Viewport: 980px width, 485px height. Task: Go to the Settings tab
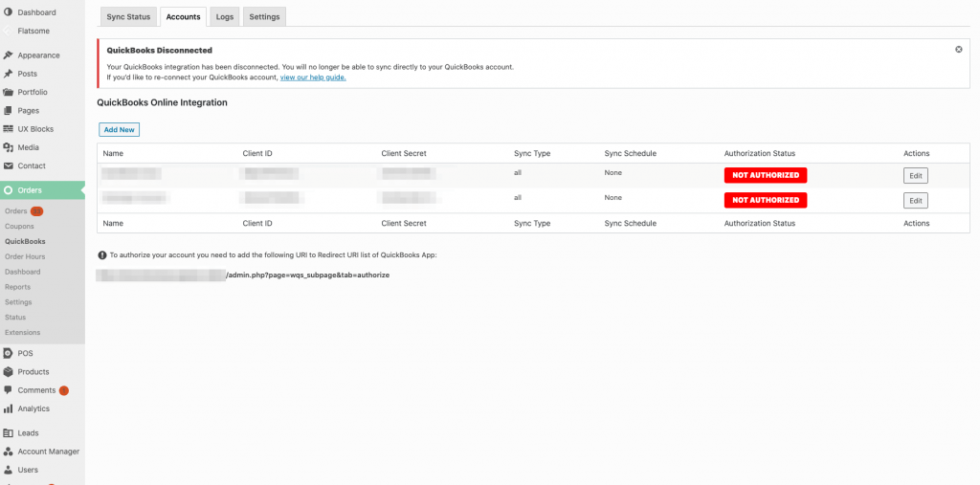click(x=264, y=17)
